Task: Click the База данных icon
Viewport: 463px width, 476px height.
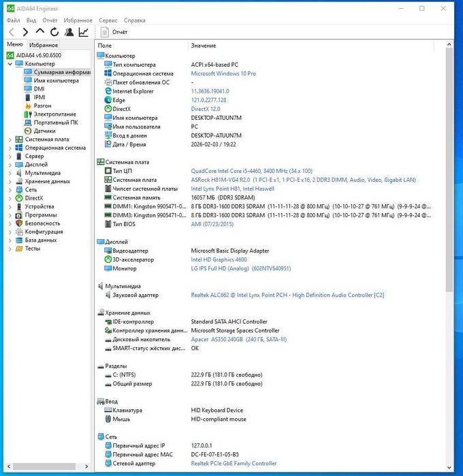Action: (x=19, y=240)
